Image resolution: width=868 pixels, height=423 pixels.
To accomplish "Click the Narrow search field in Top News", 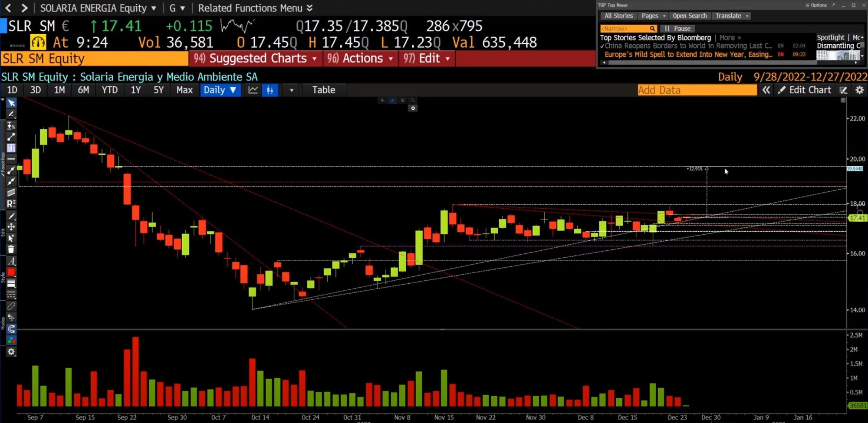I will pos(628,29).
